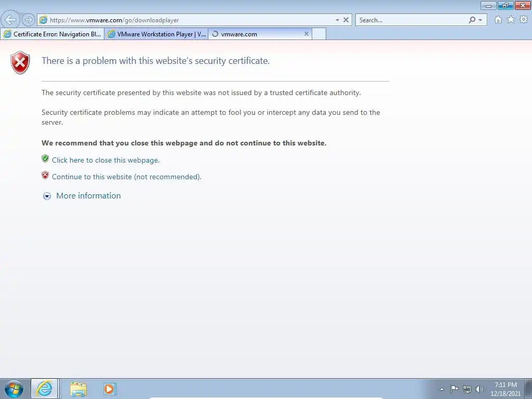Screen dimensions: 532x399
Task: Restore down the Internet Explorer window
Action: tap(506, 6)
